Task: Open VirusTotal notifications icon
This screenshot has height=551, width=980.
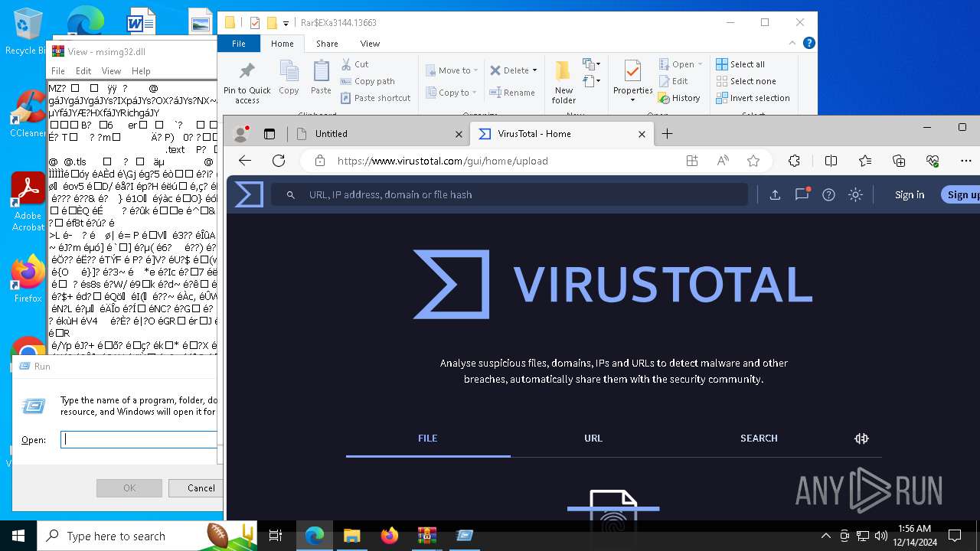Action: pyautogui.click(x=802, y=194)
